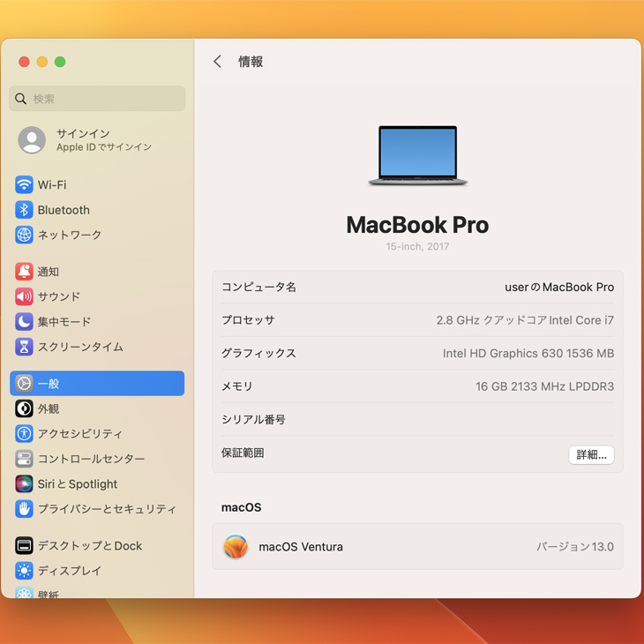The height and width of the screenshot is (644, 644).
Task: Click the macOS Ventura logo icon
Action: coord(236,547)
